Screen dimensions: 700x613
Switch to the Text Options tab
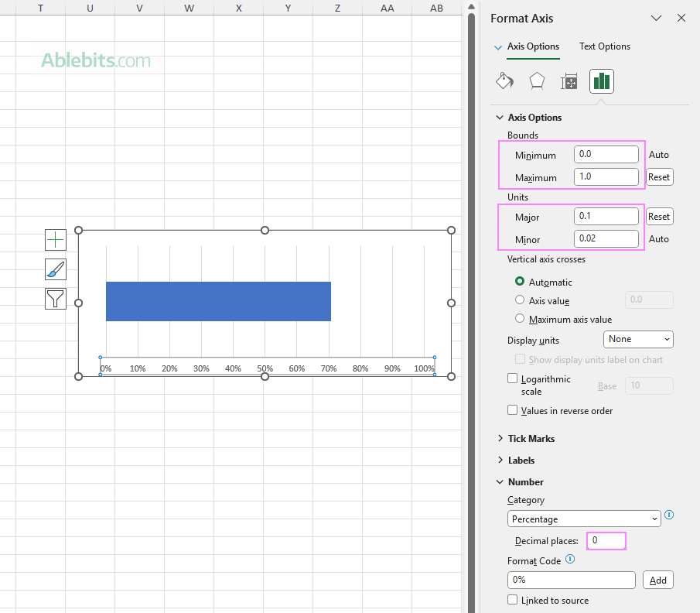pos(604,46)
